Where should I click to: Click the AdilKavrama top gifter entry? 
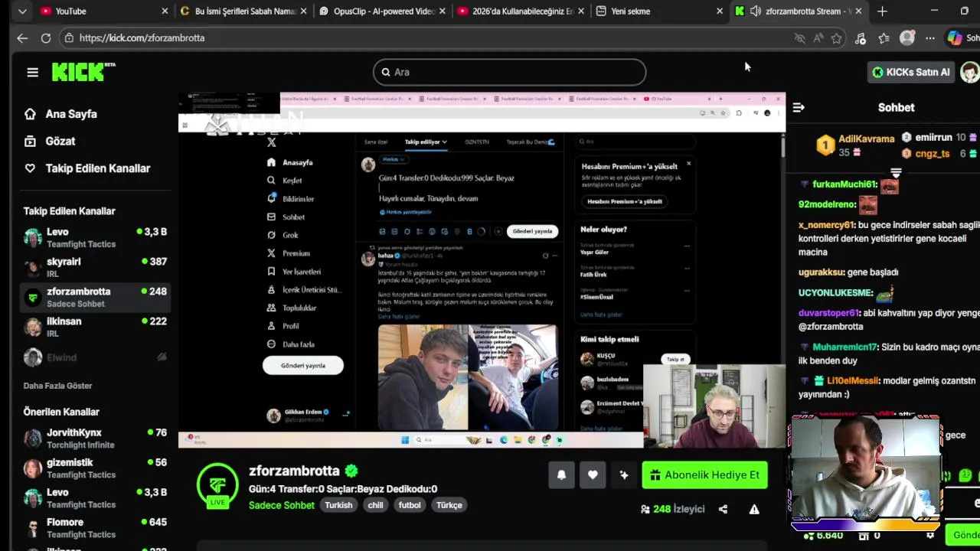tap(854, 145)
